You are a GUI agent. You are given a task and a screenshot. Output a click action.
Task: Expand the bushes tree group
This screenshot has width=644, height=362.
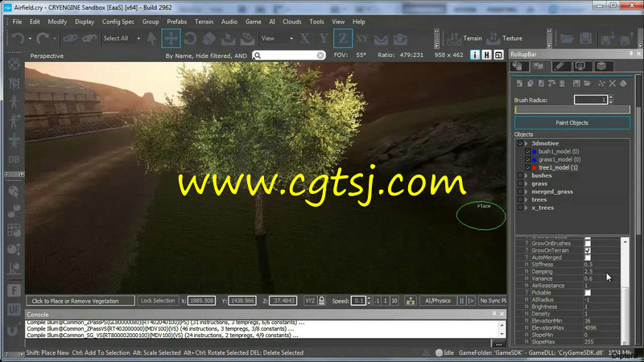pos(526,175)
